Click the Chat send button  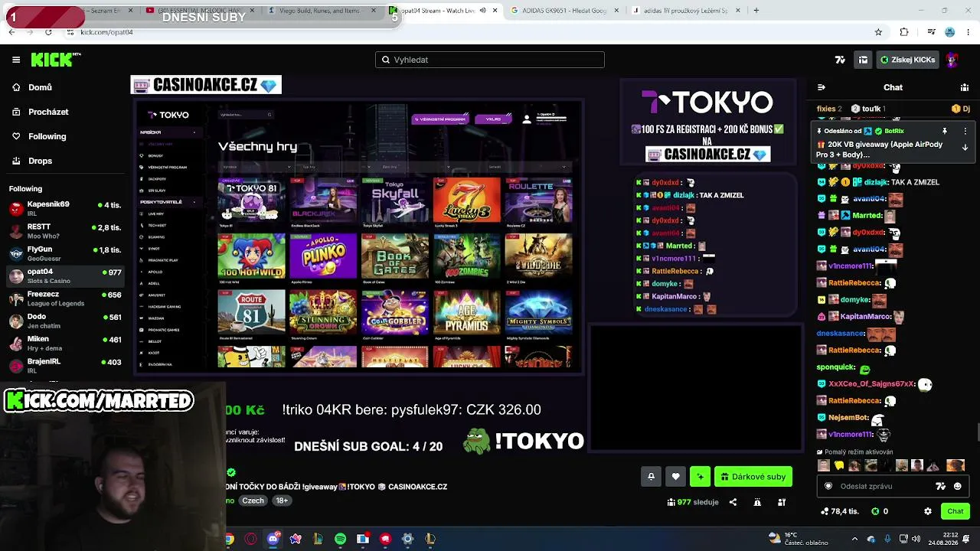click(955, 511)
